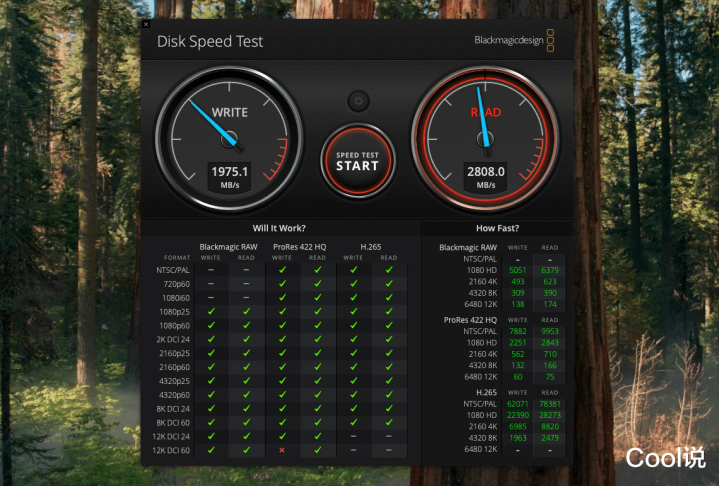
Task: Select the 720p60 format row label
Action: 177,284
